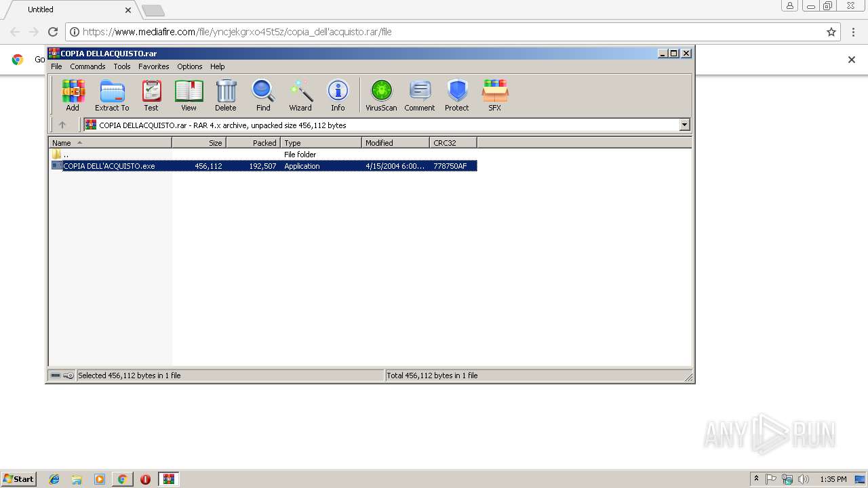Sort by the CRC32 column header
868x488 pixels.
point(453,142)
